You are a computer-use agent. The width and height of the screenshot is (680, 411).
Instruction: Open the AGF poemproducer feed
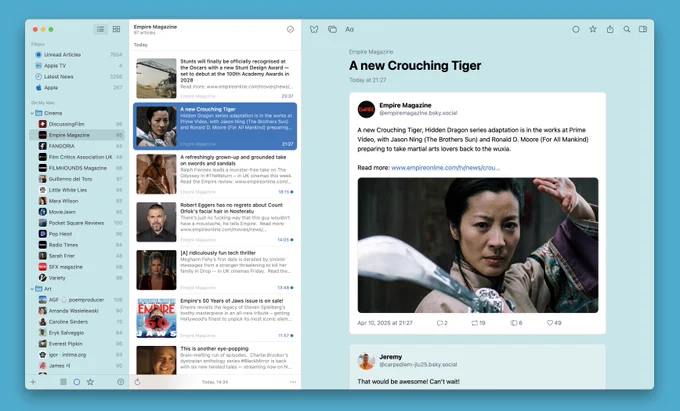[x=77, y=300]
